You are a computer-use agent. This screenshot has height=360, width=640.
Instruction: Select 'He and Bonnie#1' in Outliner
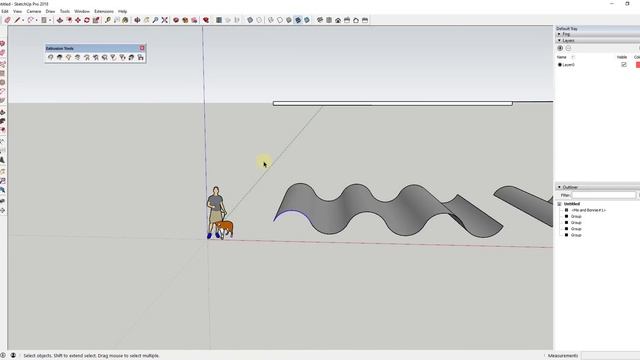(x=588, y=210)
